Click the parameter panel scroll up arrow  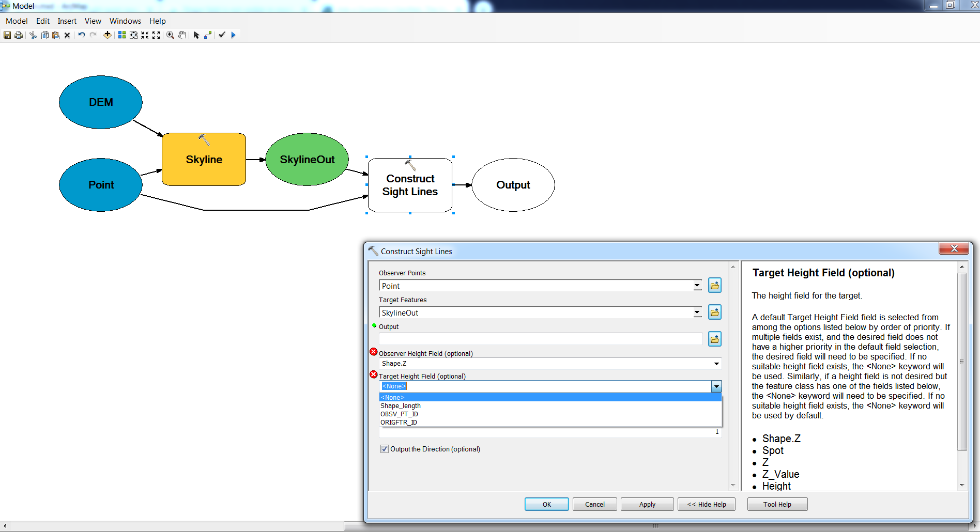[733, 267]
